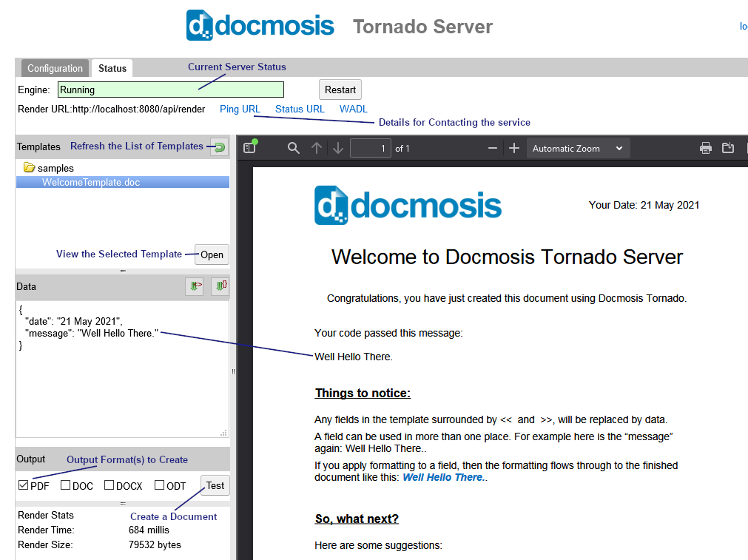Select the Status tab
Image resolution: width=748 pixels, height=560 pixels.
pos(112,68)
